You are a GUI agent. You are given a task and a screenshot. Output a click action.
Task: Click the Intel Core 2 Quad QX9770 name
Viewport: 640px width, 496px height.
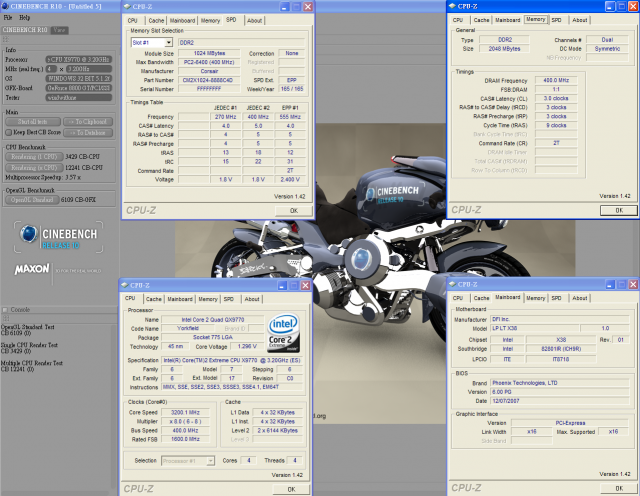point(213,320)
